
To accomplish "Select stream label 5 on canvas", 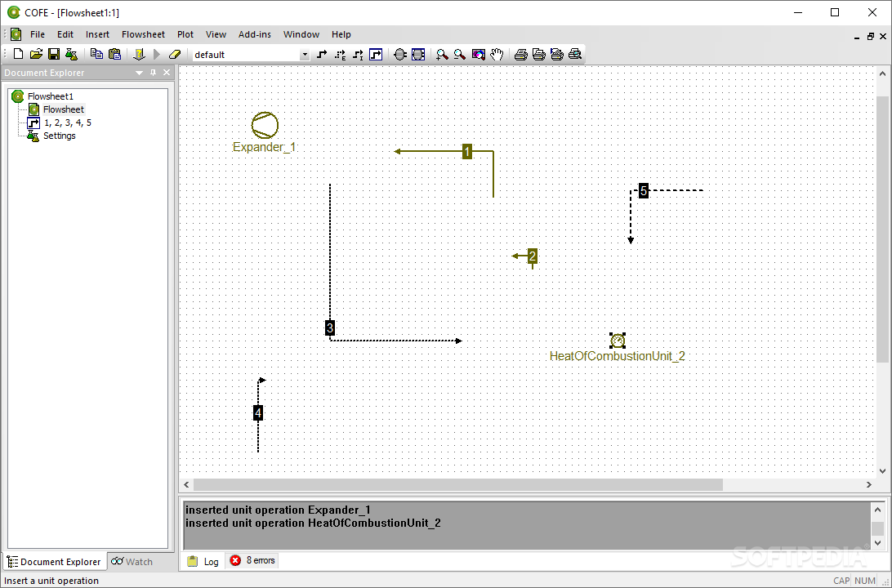I will tap(644, 190).
